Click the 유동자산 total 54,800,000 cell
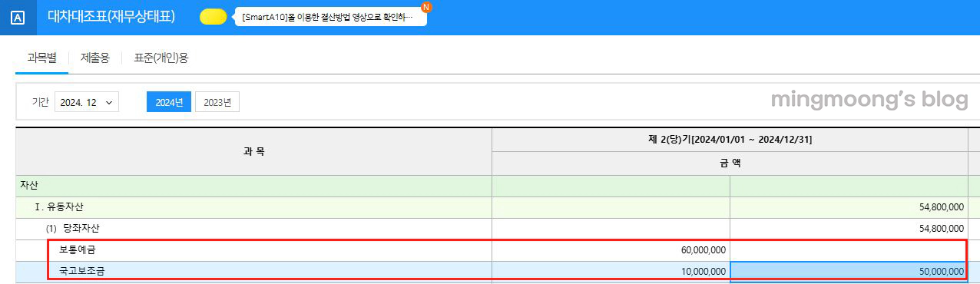 (x=849, y=207)
